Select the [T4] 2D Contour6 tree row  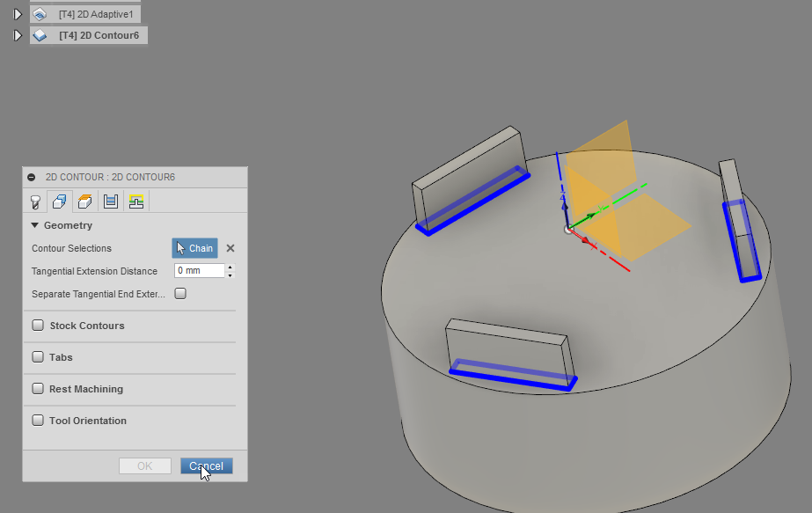89,35
